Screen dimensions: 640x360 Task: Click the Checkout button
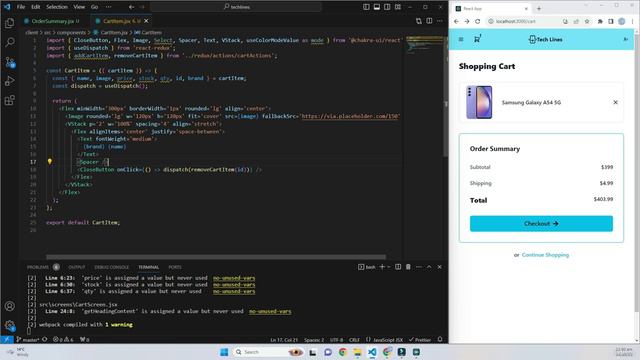pos(541,224)
